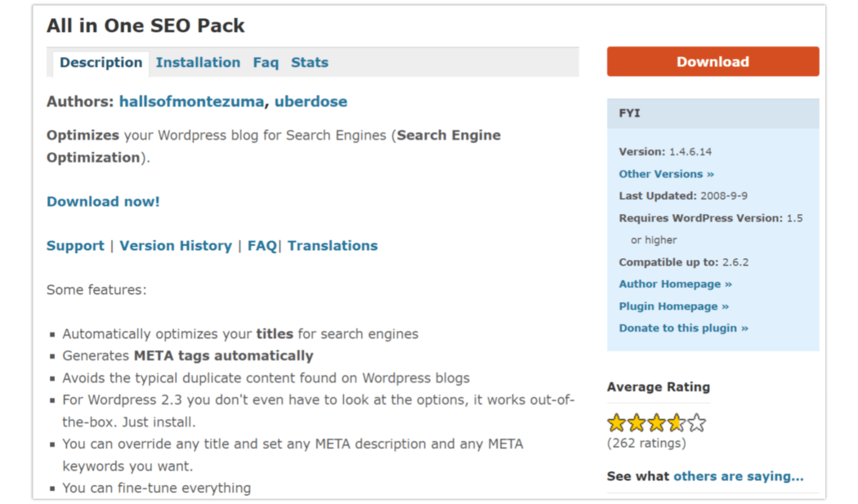Click the orange Download button

pyautogui.click(x=712, y=61)
